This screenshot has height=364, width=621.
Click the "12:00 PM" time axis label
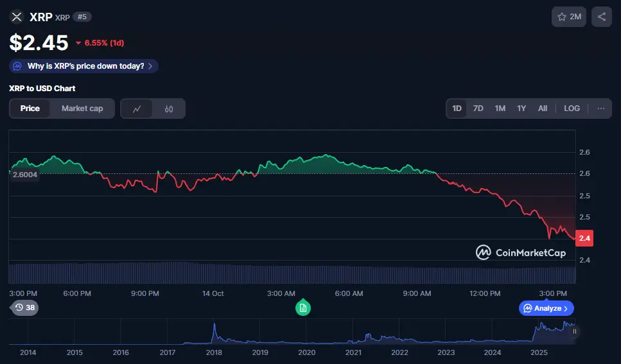tap(485, 293)
